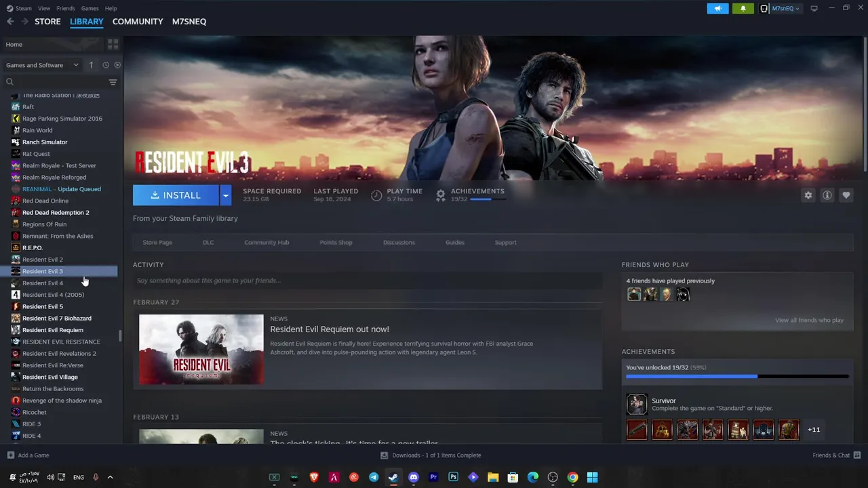The width and height of the screenshot is (868, 488).
Task: Click the activity post text field
Action: (368, 281)
